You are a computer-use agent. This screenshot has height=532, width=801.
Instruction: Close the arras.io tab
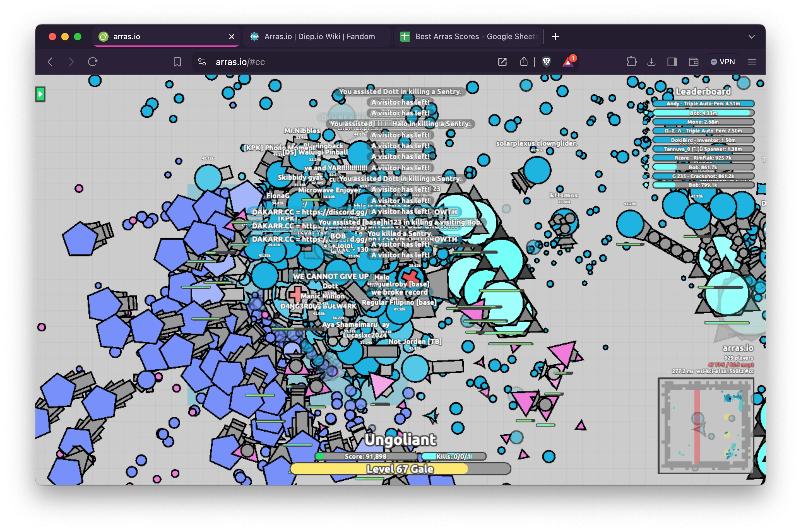pyautogui.click(x=232, y=37)
